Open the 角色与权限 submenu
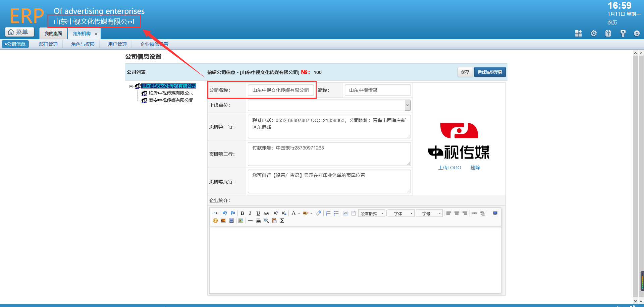The height and width of the screenshot is (307, 644). [x=83, y=44]
